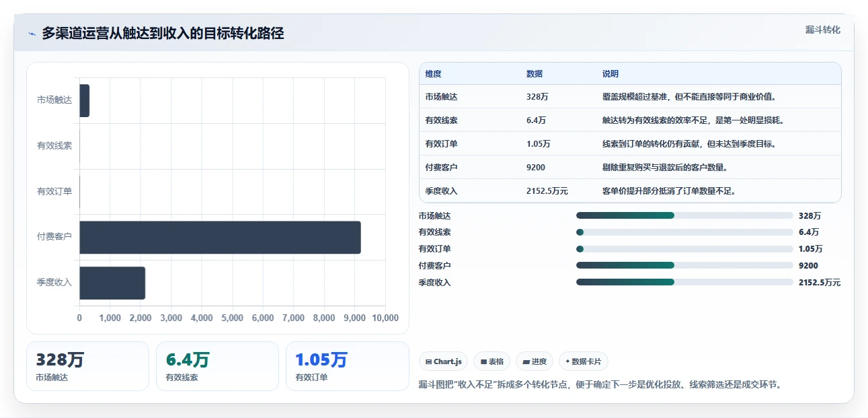The height and width of the screenshot is (418, 868).
Task: Click the 市场触达 progress bar
Action: click(x=684, y=215)
